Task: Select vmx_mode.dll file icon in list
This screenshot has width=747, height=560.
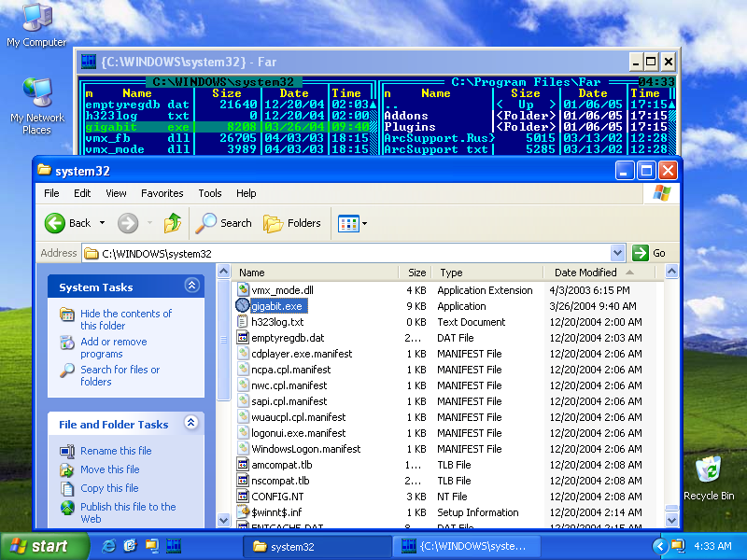Action: [x=243, y=289]
